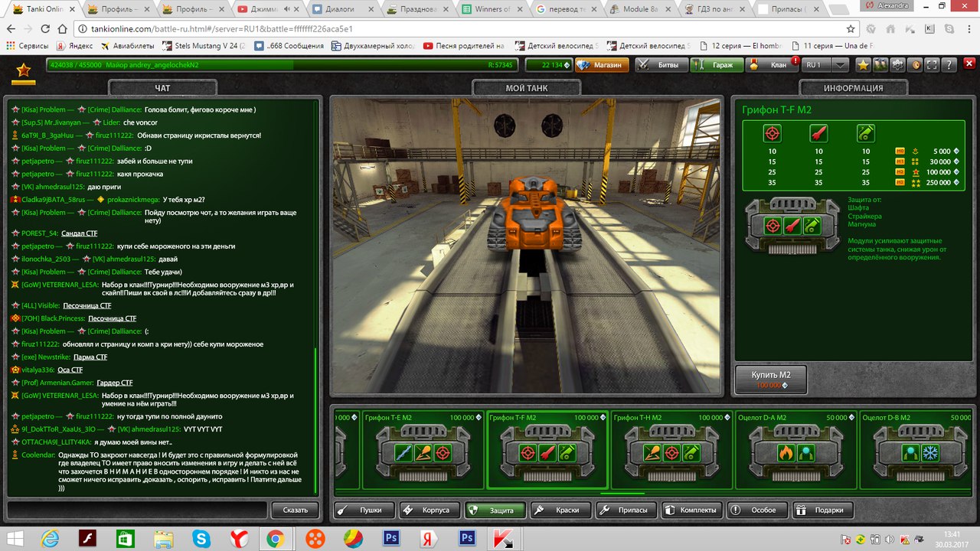Click the Magnum cannon icon in info table
Image resolution: width=980 pixels, height=551 pixels.
[x=866, y=133]
